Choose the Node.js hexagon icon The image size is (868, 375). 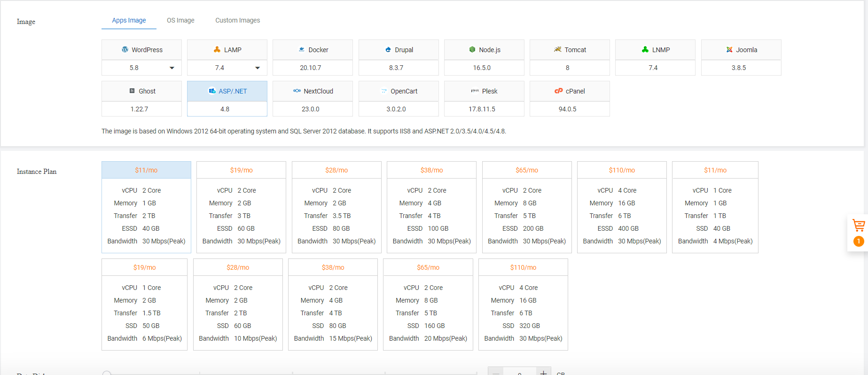(x=472, y=49)
